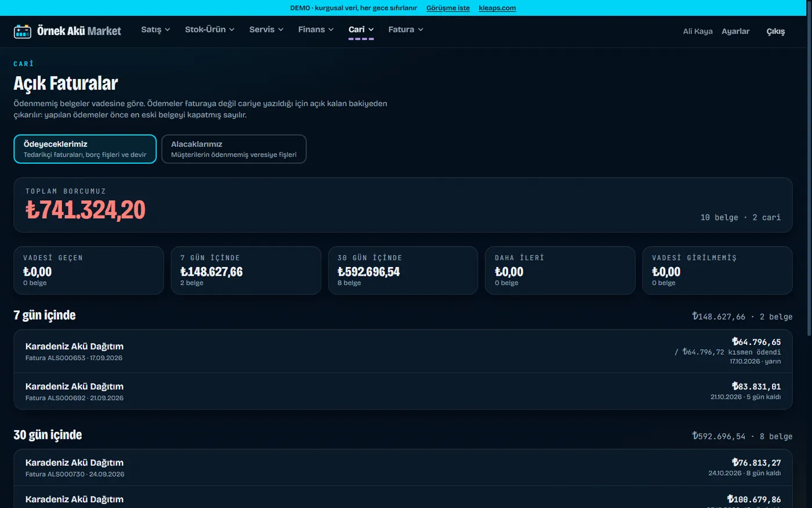Open invoice row Fatura ALS000692
Image resolution: width=812 pixels, height=508 pixels.
(x=403, y=391)
